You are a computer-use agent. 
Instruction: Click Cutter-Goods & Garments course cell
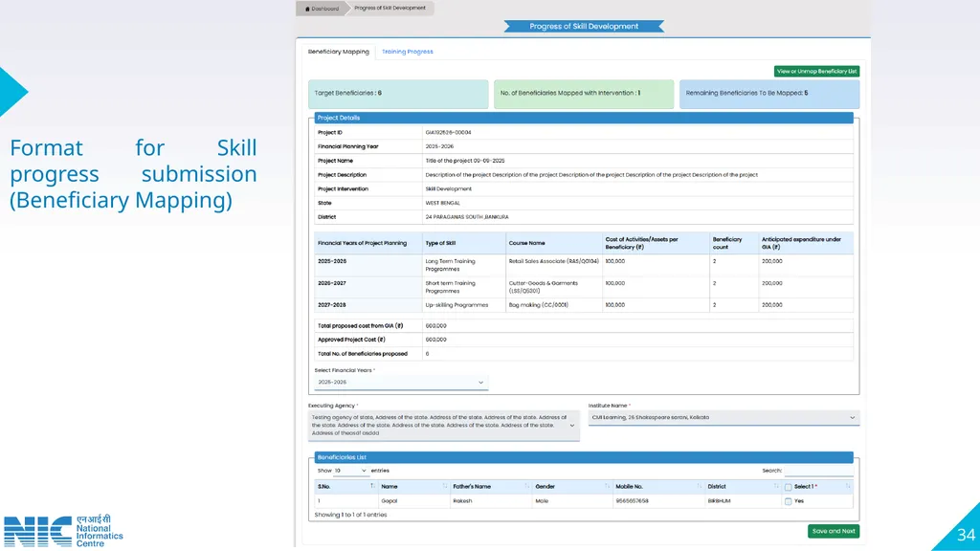point(553,287)
